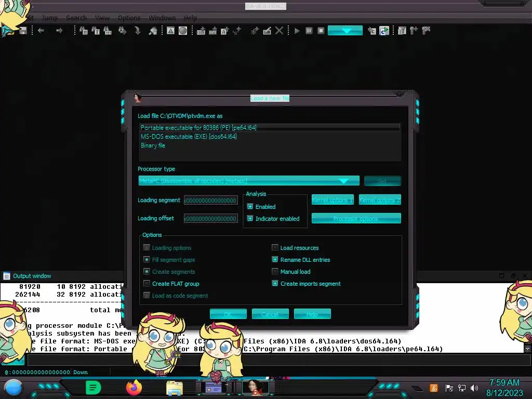The height and width of the screenshot is (399, 532).
Task: Click the debugger pause icon
Action: pyautogui.click(x=309, y=31)
